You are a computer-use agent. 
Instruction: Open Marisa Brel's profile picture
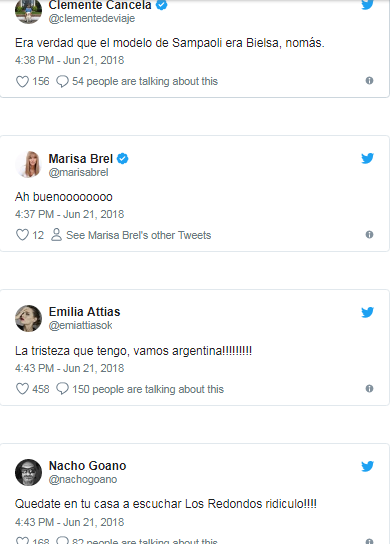(x=28, y=164)
